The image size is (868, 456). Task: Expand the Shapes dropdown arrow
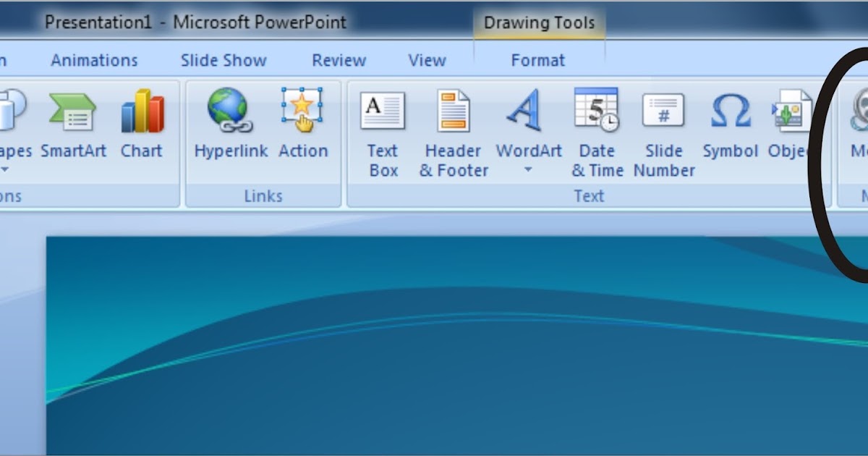point(4,170)
